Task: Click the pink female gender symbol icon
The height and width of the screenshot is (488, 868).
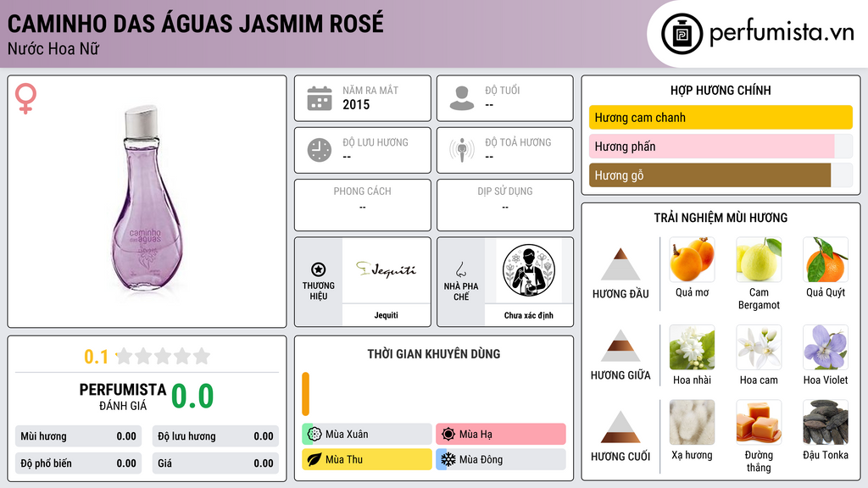Action: pos(25,98)
